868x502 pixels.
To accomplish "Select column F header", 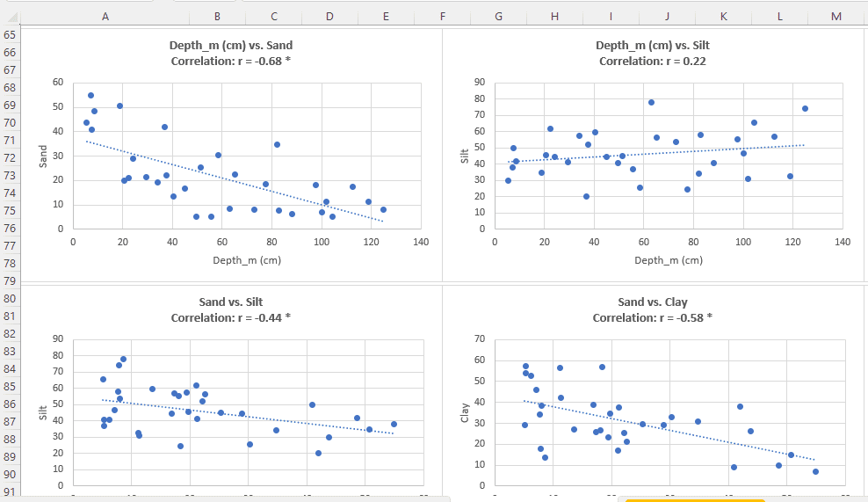I will point(442,17).
